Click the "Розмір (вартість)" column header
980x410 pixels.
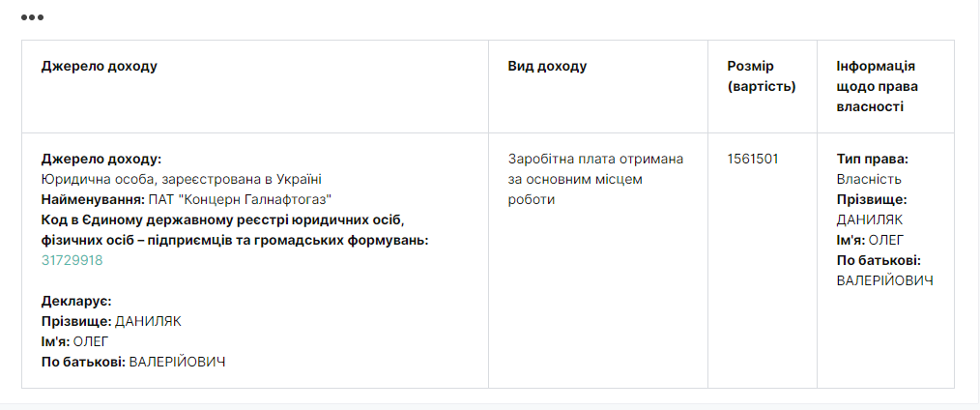pyautogui.click(x=761, y=76)
